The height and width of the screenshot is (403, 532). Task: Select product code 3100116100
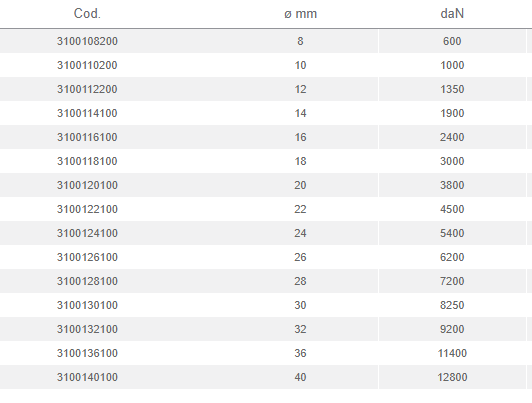click(x=87, y=137)
